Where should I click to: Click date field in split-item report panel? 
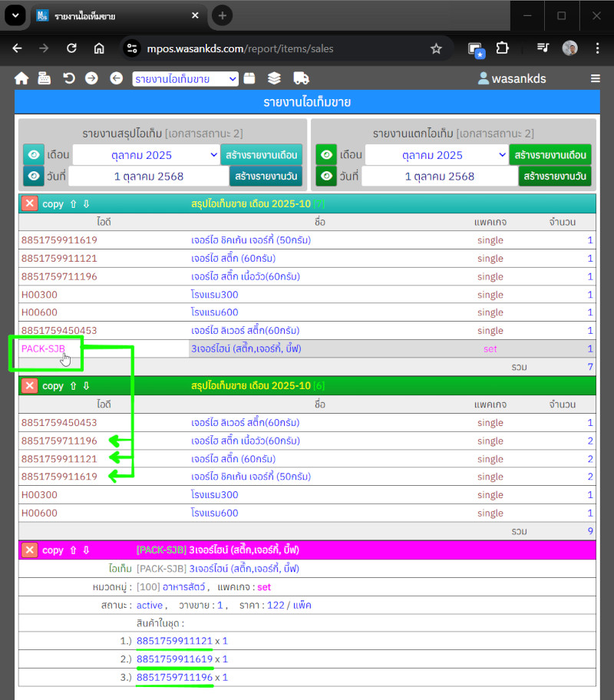(x=439, y=176)
